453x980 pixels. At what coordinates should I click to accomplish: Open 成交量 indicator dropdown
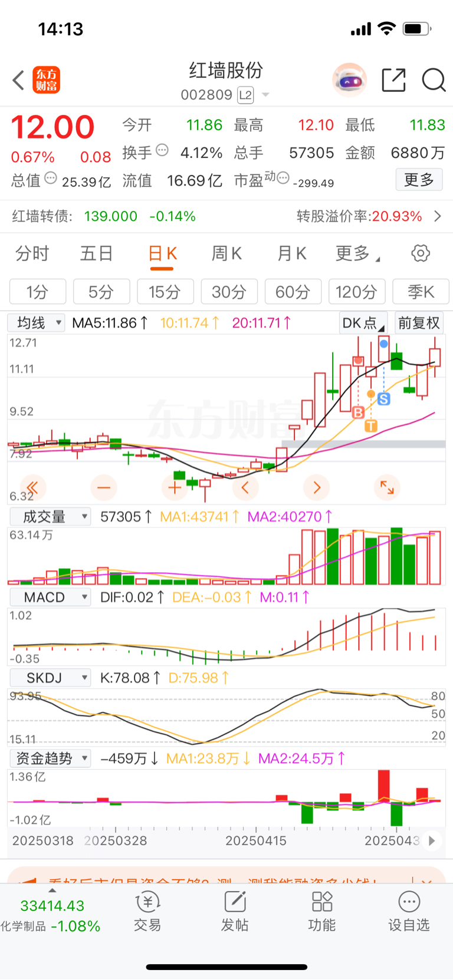coord(50,517)
